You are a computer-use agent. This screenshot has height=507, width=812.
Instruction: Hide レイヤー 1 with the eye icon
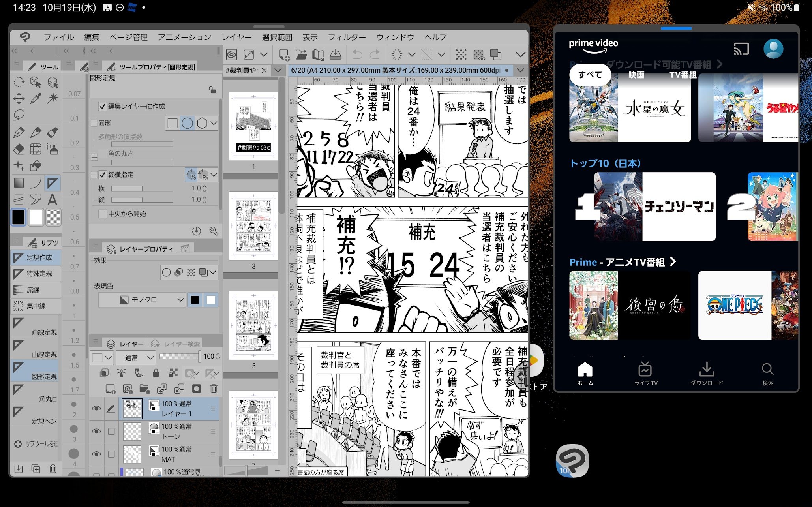point(96,408)
